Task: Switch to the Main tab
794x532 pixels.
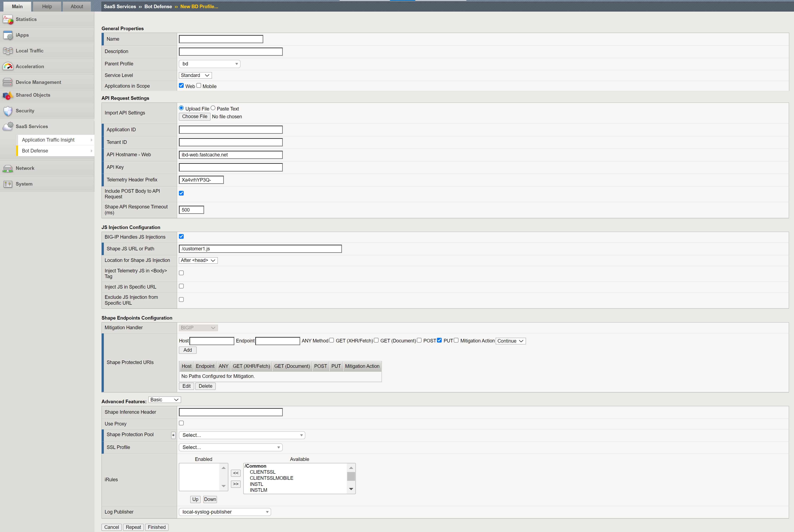Action: [17, 7]
